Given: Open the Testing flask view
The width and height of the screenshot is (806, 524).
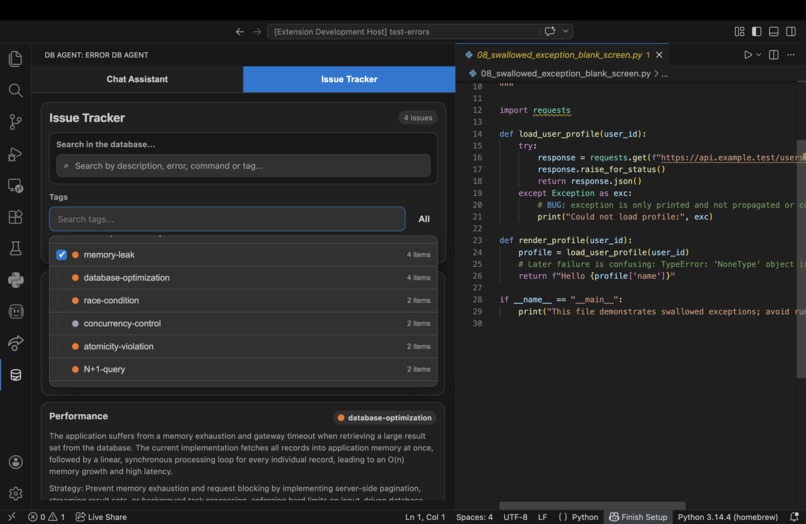Looking at the screenshot, I should coord(15,248).
